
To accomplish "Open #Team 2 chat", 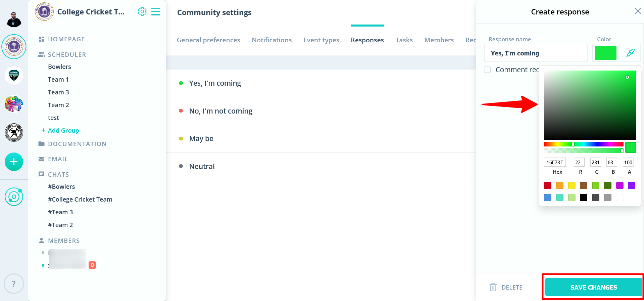I will (x=60, y=225).
